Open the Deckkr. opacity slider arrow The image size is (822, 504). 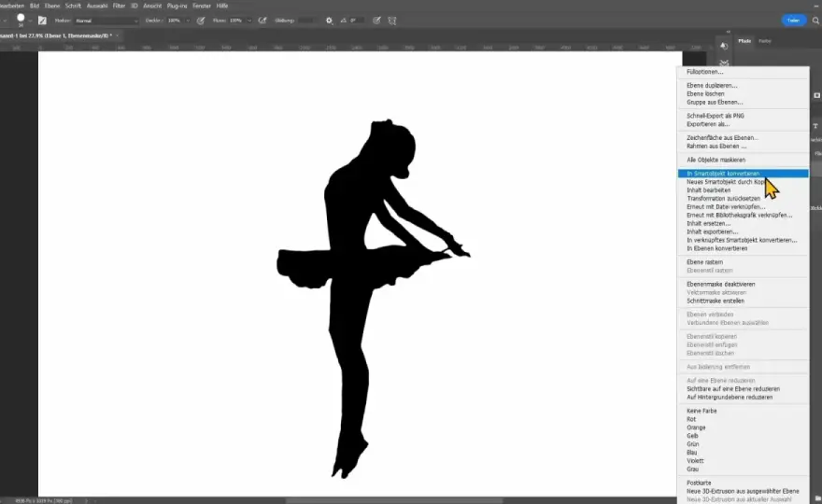[188, 21]
